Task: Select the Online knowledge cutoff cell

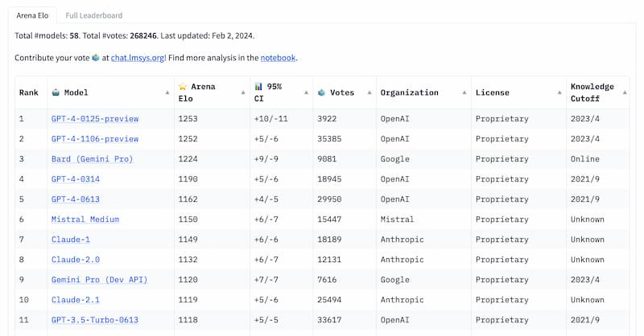Action: click(585, 159)
